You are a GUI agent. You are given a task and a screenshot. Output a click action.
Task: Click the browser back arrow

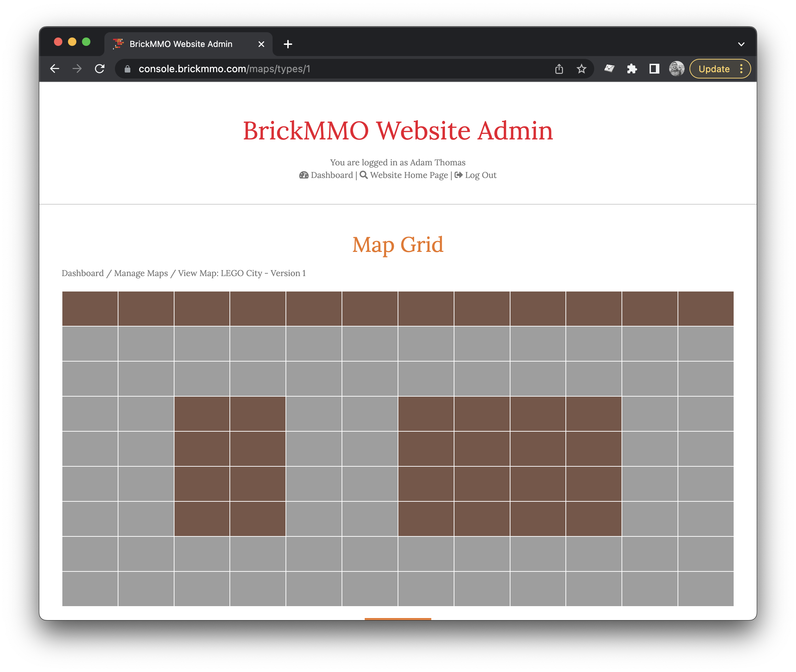point(55,69)
